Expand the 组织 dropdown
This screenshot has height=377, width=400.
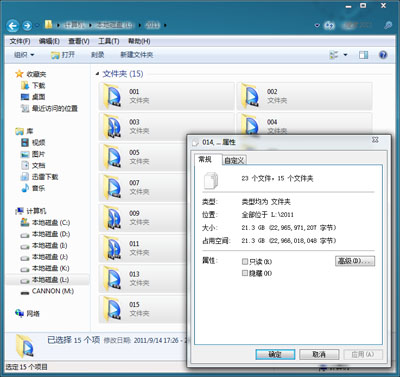[24, 55]
